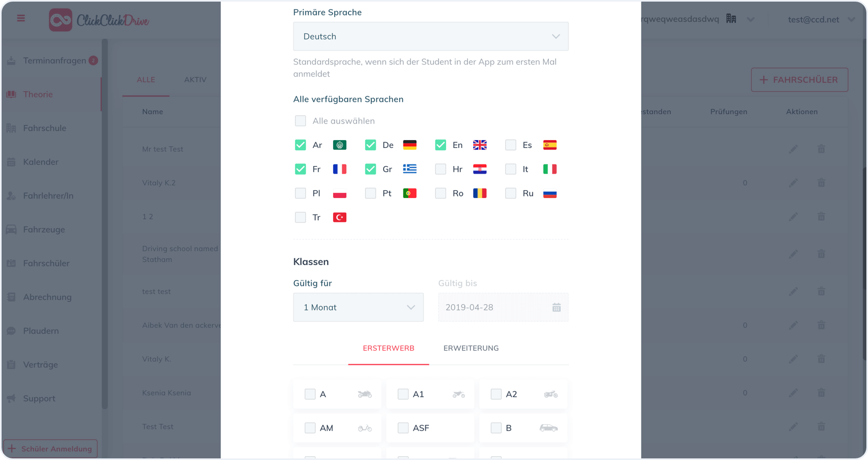
Task: Uncheck the De language checkbox
Action: [370, 145]
